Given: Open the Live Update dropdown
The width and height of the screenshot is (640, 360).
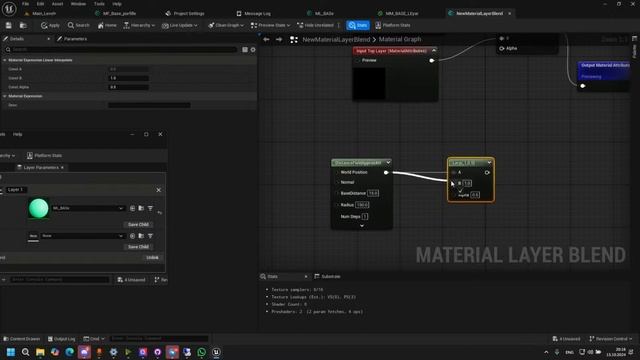Looking at the screenshot, I should 180,25.
